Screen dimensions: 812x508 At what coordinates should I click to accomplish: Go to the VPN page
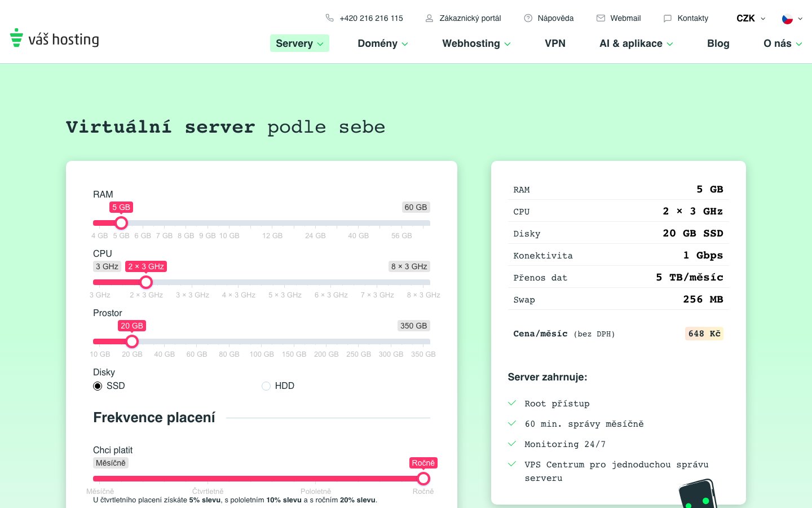pyautogui.click(x=555, y=43)
